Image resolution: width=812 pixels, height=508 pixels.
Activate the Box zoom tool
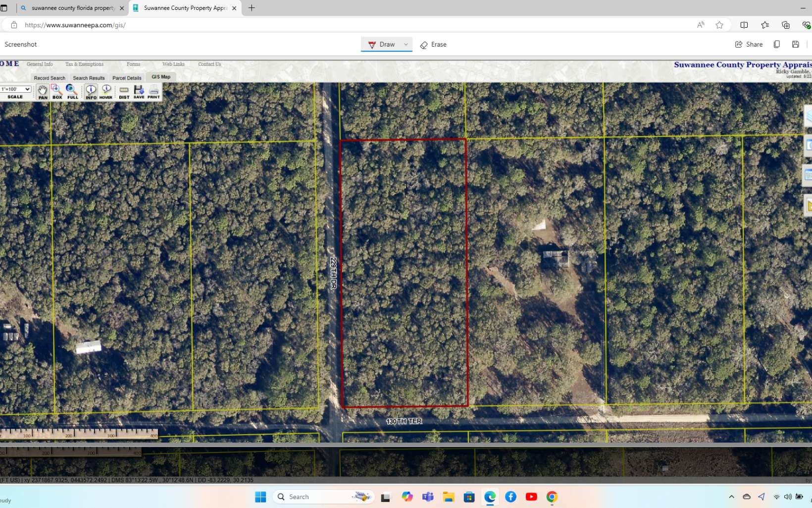(57, 92)
